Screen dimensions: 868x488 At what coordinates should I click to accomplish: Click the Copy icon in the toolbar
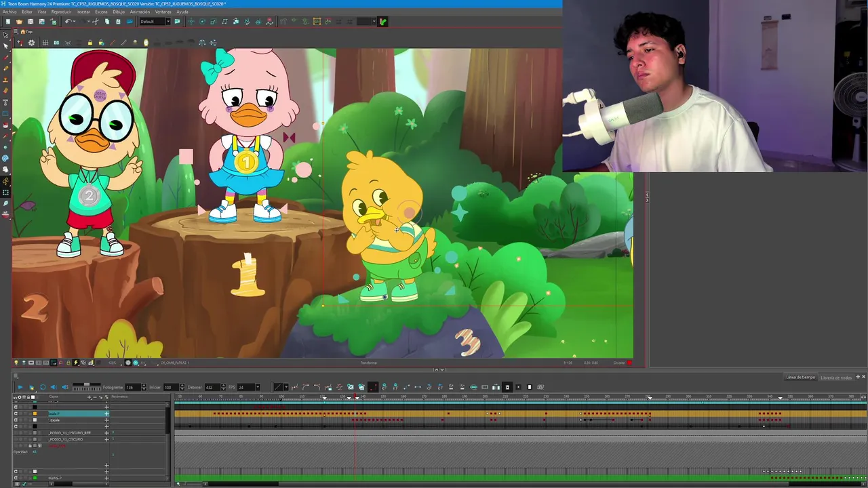click(107, 22)
